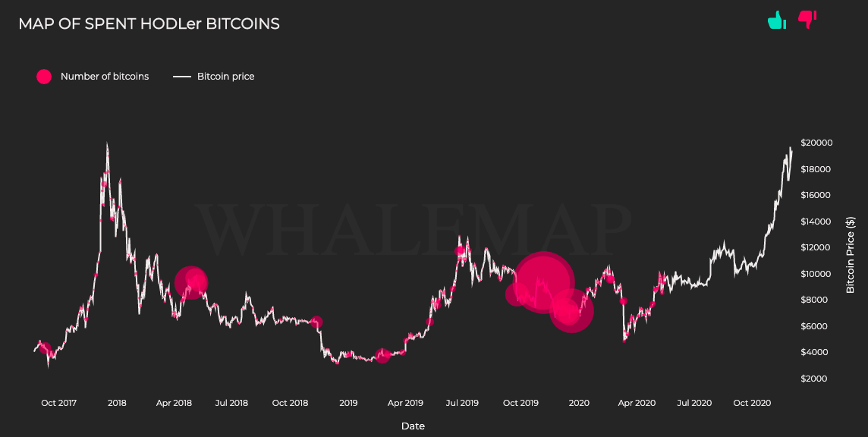Click the pink Number of bitcoins legend circle
868x437 pixels.
44,77
